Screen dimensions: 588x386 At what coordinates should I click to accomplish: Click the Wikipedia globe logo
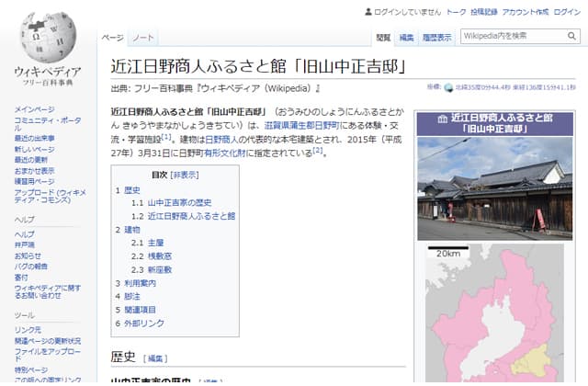[x=48, y=37]
